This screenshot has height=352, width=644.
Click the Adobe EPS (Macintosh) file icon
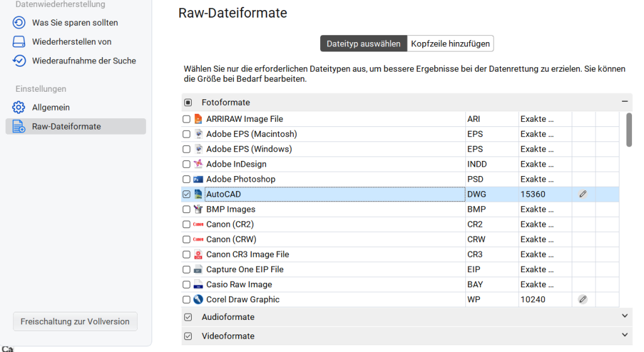[x=198, y=134]
